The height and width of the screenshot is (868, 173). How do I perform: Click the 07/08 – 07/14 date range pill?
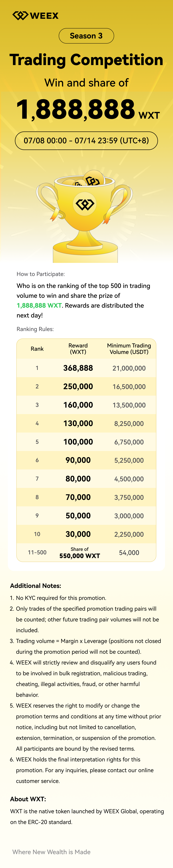coord(86,140)
